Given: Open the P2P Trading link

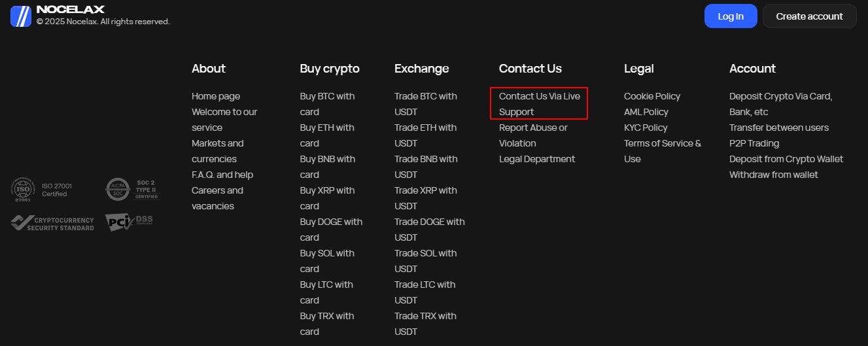Looking at the screenshot, I should point(754,143).
